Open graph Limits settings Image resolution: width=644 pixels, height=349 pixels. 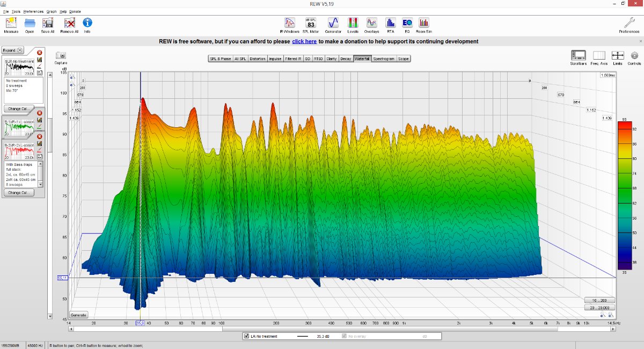click(x=617, y=56)
